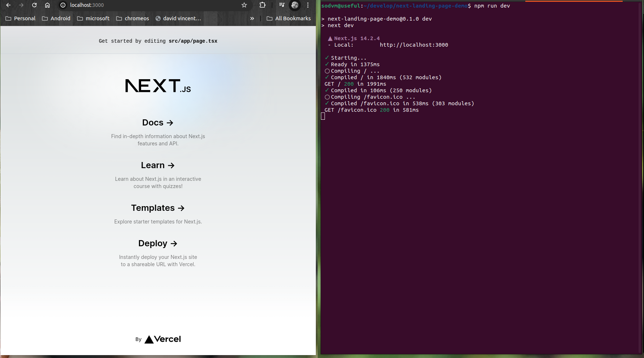Reload the localhost page
The image size is (644, 358).
pos(34,5)
